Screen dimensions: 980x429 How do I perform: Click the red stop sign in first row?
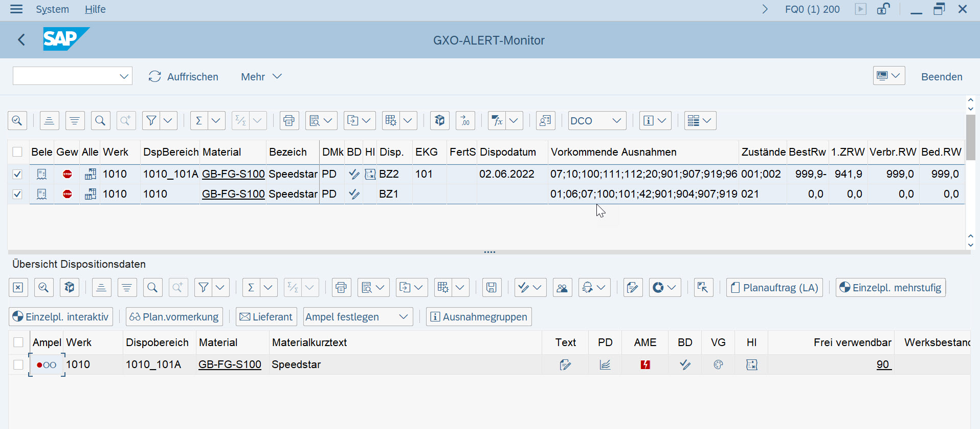(67, 174)
